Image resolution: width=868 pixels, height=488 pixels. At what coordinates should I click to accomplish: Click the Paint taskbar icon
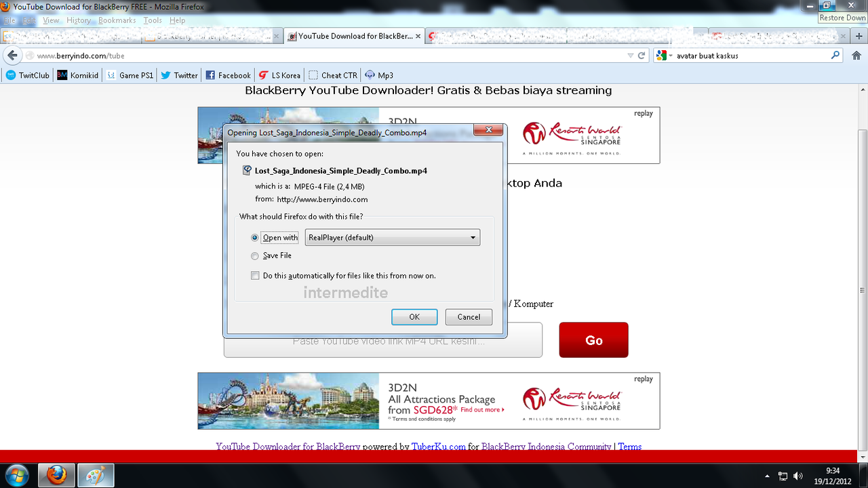pyautogui.click(x=96, y=476)
